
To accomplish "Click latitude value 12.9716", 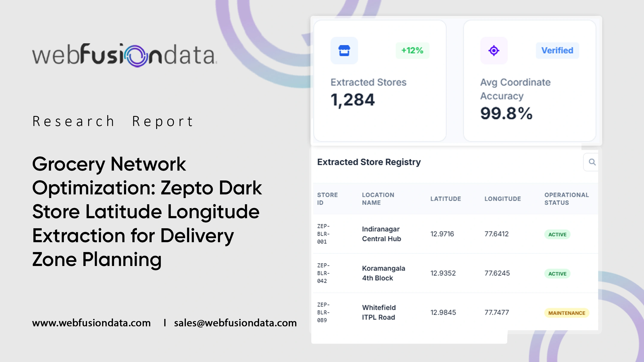I will click(442, 234).
